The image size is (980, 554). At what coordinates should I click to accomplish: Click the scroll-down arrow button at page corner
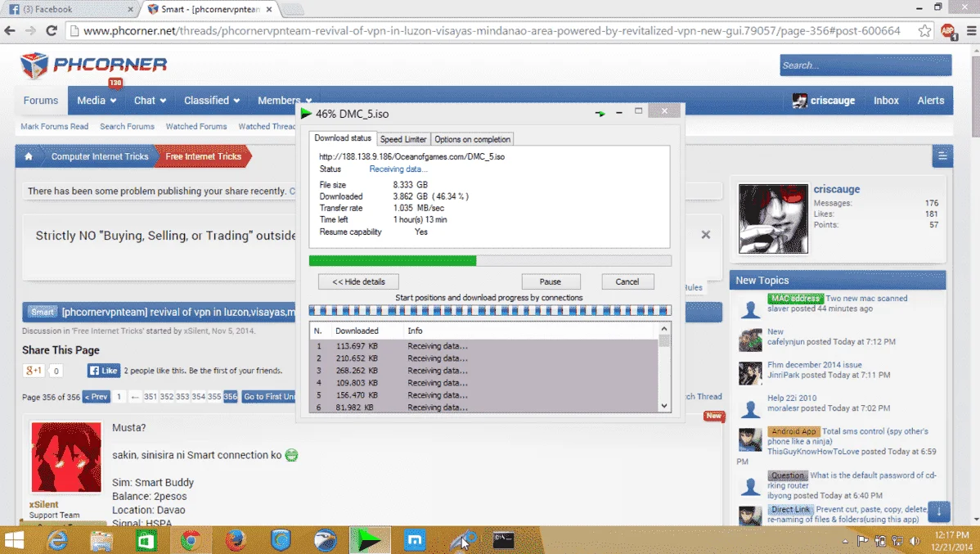pos(939,512)
